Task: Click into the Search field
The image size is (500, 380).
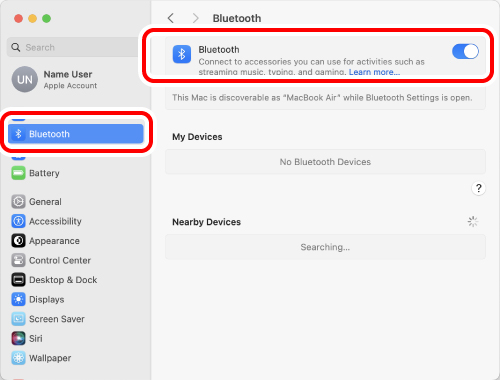Action: click(73, 47)
